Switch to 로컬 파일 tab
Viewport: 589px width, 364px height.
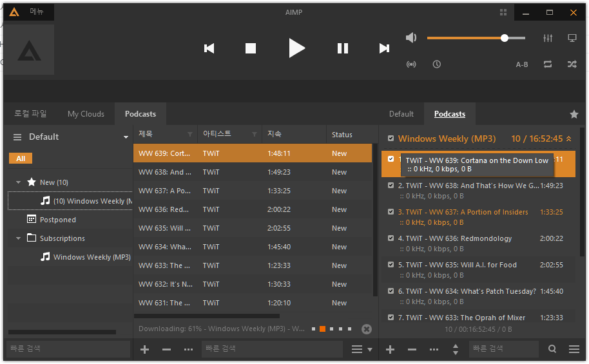pos(30,113)
